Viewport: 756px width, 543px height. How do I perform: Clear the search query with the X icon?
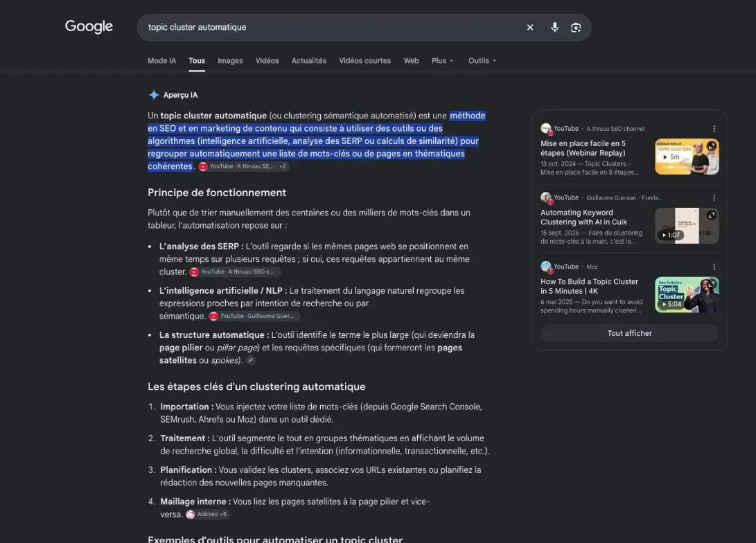[530, 28]
